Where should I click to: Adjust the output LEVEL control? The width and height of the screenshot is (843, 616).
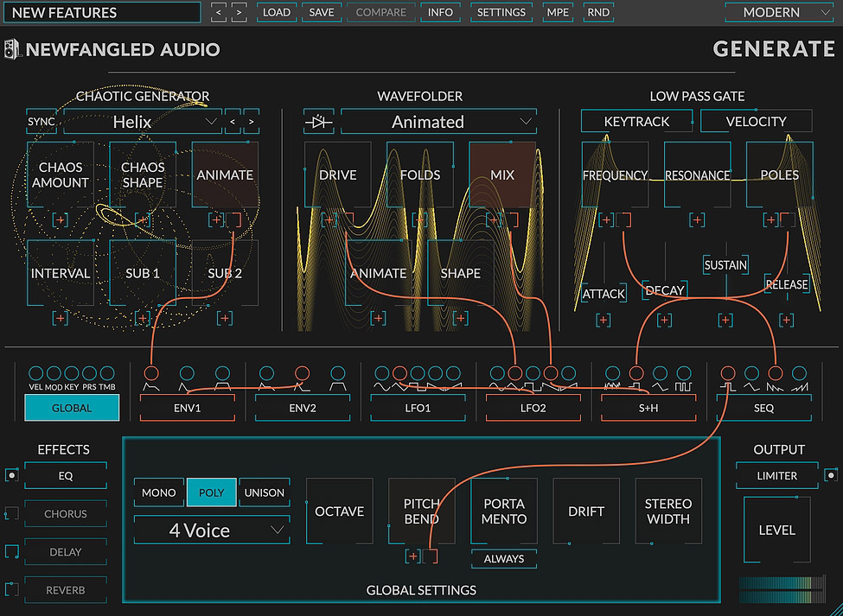[x=776, y=530]
